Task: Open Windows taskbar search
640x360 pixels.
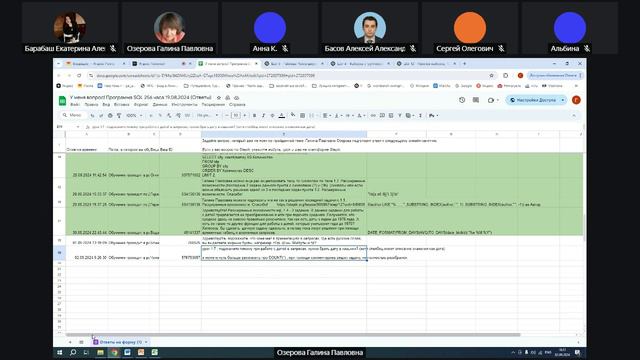Action: tap(73, 352)
